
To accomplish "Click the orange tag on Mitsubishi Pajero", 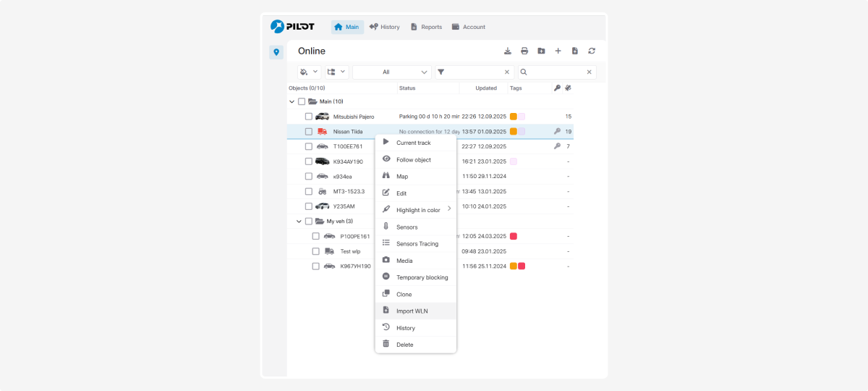I will pyautogui.click(x=513, y=117).
